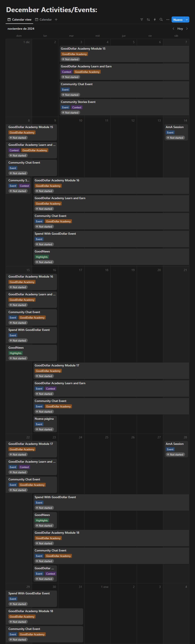Click Event tag on December 14 AmA Session
The image size is (195, 644).
170,132
